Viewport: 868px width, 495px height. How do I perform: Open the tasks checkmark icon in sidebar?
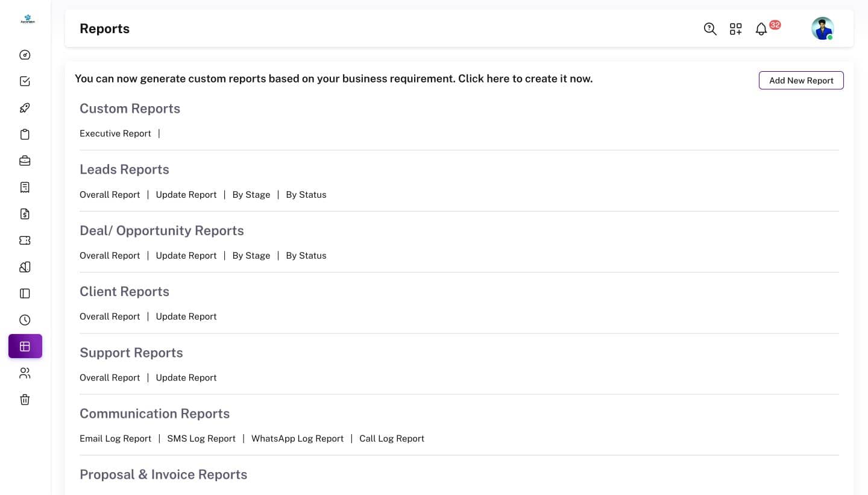[x=25, y=81]
